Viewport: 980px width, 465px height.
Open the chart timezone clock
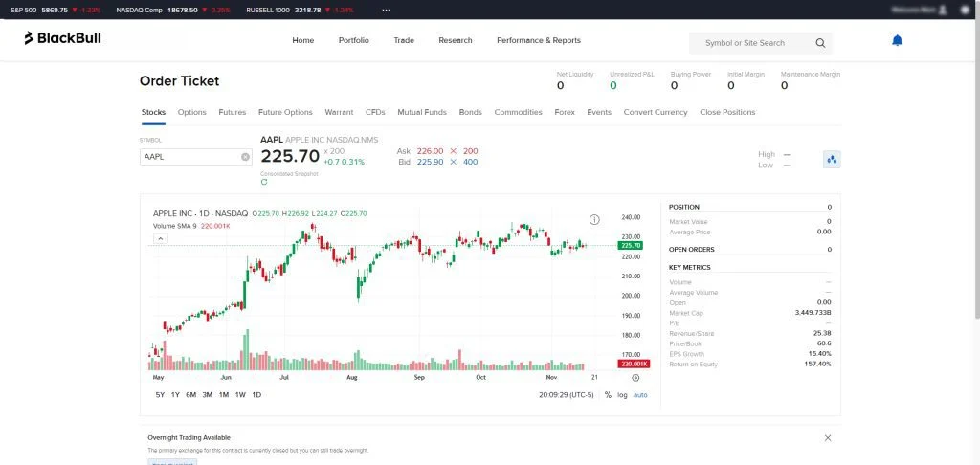pyautogui.click(x=567, y=395)
